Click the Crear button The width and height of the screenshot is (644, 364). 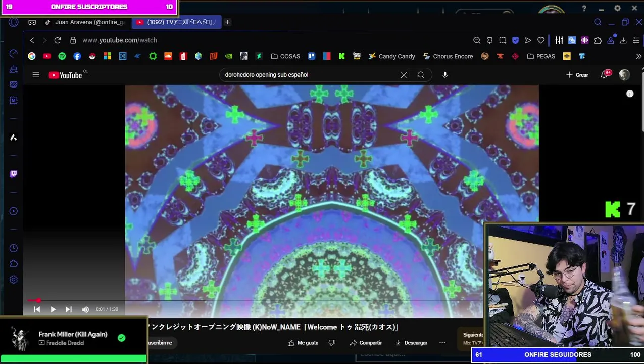(x=577, y=75)
